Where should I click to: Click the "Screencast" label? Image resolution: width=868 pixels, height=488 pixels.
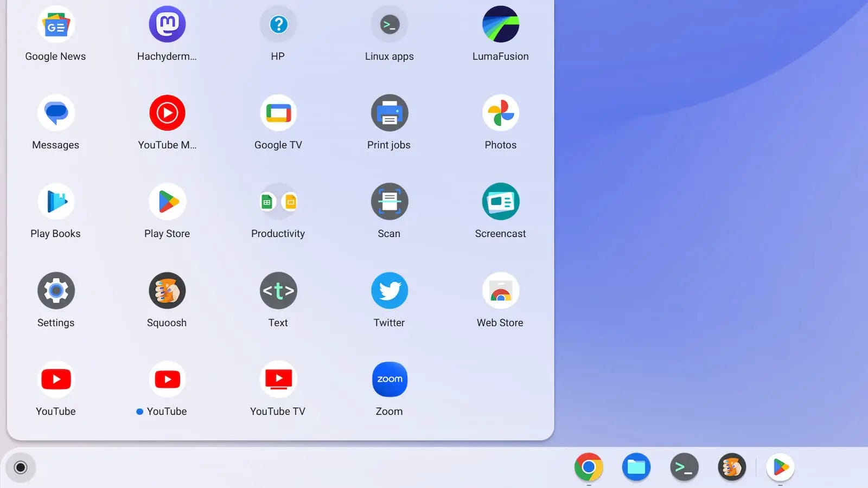tap(500, 234)
